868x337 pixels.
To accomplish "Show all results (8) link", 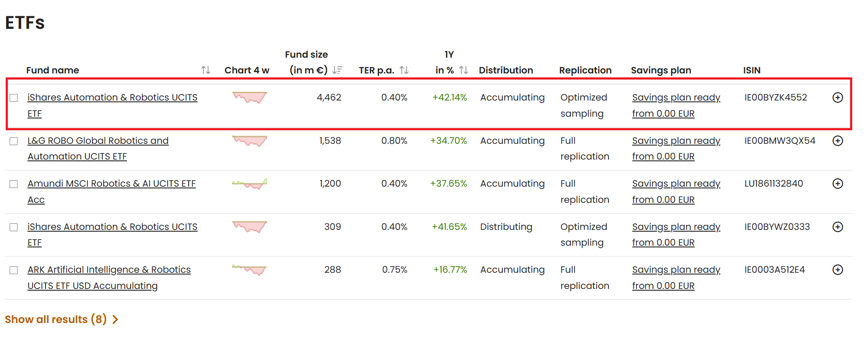I will coord(56,320).
